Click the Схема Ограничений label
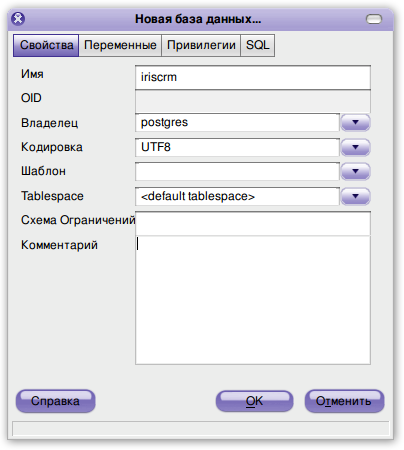 click(78, 220)
